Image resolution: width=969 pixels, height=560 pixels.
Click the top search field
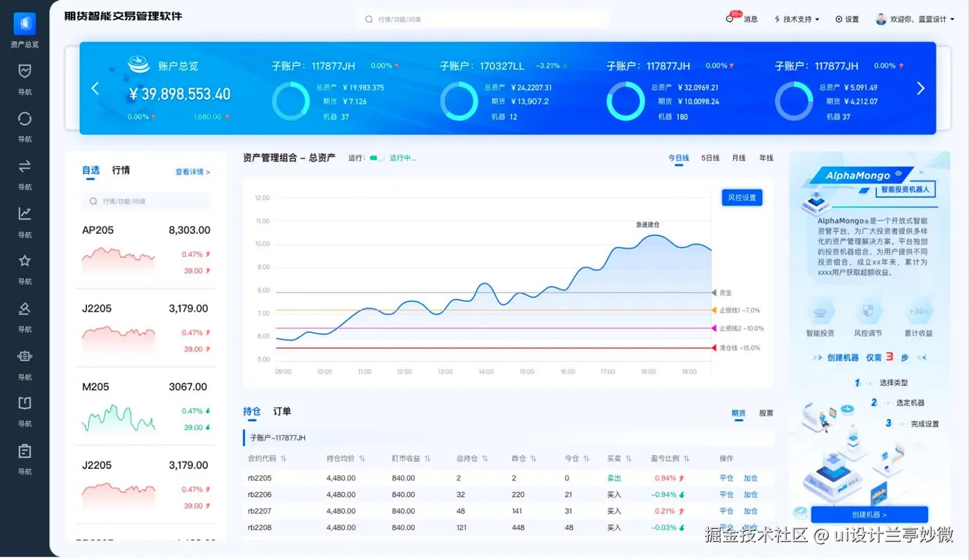coord(484,19)
